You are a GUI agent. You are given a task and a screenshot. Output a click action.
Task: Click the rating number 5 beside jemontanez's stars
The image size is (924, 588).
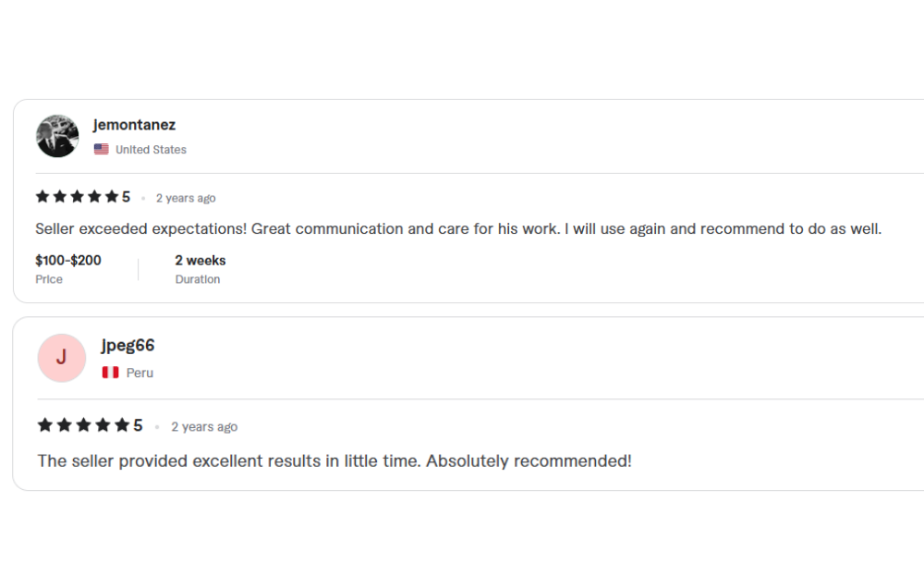pos(127,197)
